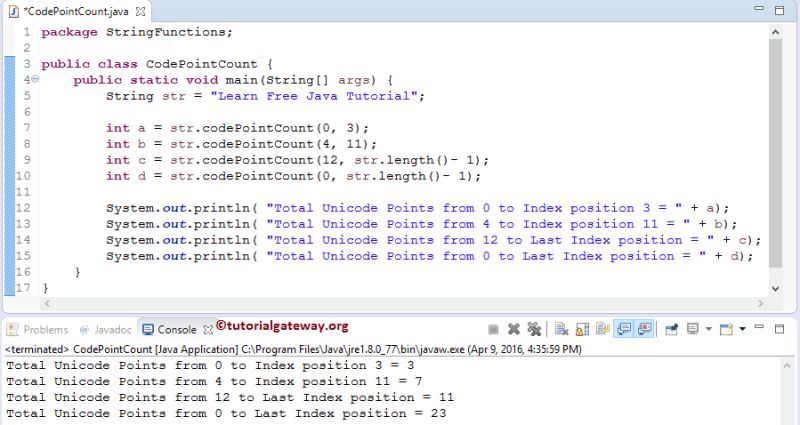The image size is (800, 425).
Task: Click "main" method name on line 4
Action: coord(242,80)
